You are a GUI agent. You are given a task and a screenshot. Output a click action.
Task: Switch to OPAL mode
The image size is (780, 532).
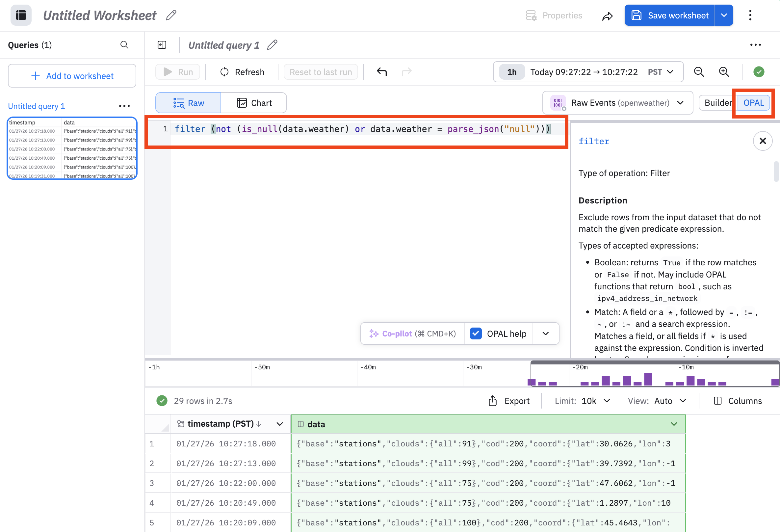click(x=753, y=103)
